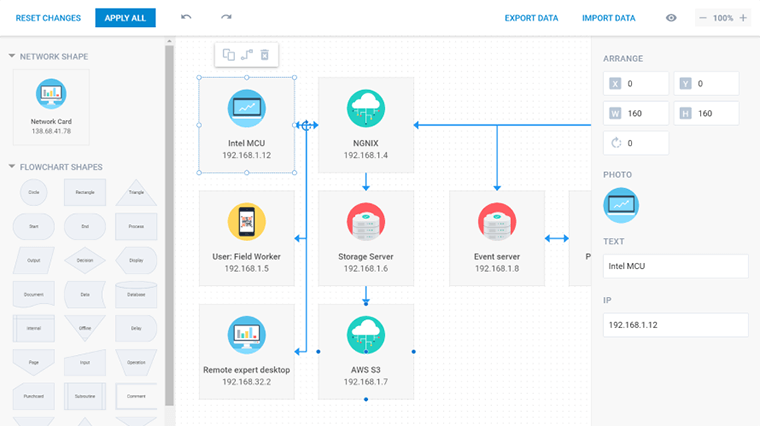This screenshot has width=760, height=426.
Task: Delete selected shape with the trash icon
Action: tap(265, 55)
